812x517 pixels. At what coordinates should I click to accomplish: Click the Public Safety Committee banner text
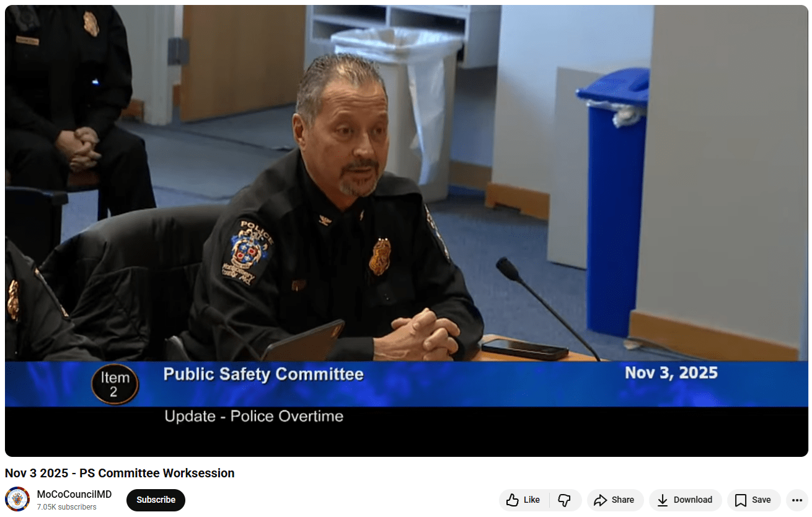click(263, 374)
